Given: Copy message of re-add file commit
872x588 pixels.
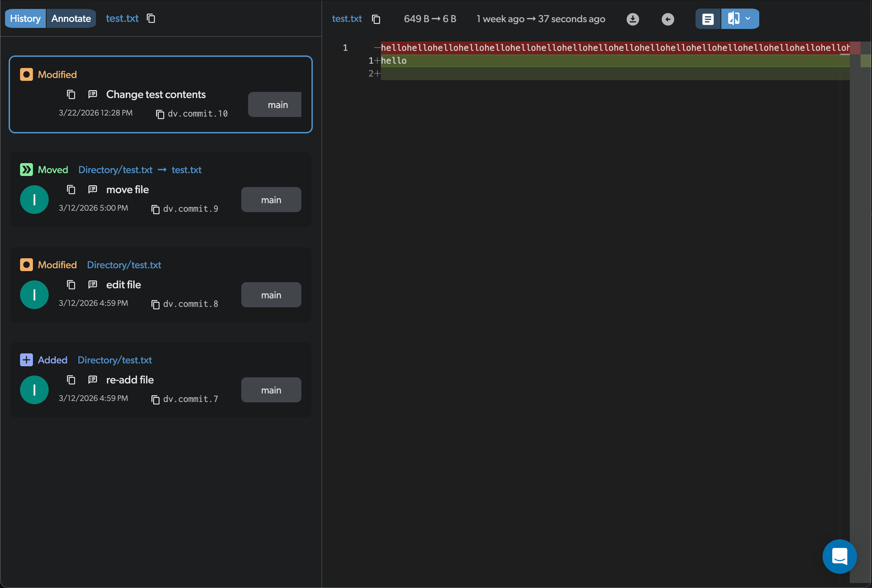Looking at the screenshot, I should point(71,380).
